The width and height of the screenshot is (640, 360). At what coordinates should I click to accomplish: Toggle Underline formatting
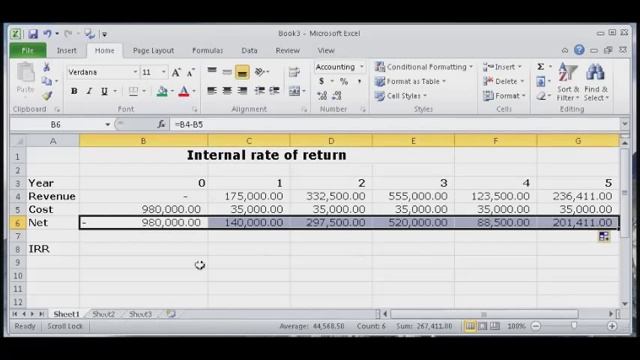[x=104, y=91]
